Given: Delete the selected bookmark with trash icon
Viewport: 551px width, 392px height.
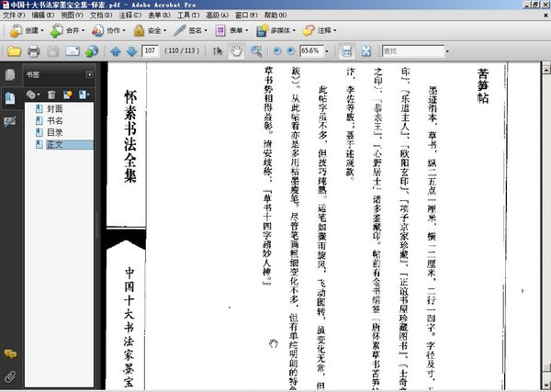Looking at the screenshot, I should point(52,94).
